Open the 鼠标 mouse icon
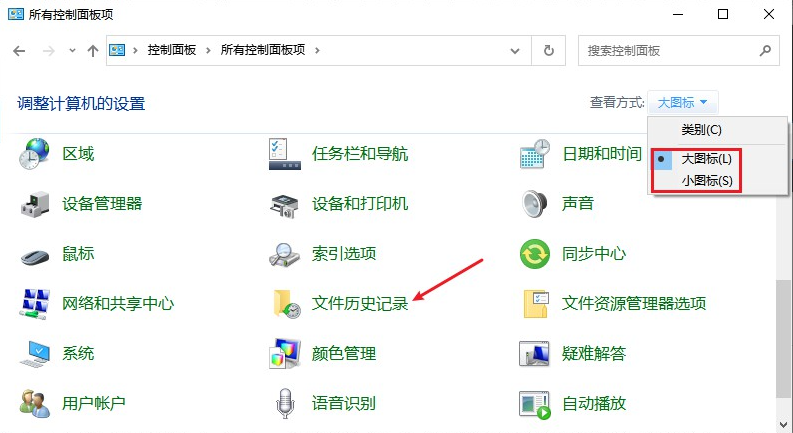Screen dimensions: 793x433 34,255
